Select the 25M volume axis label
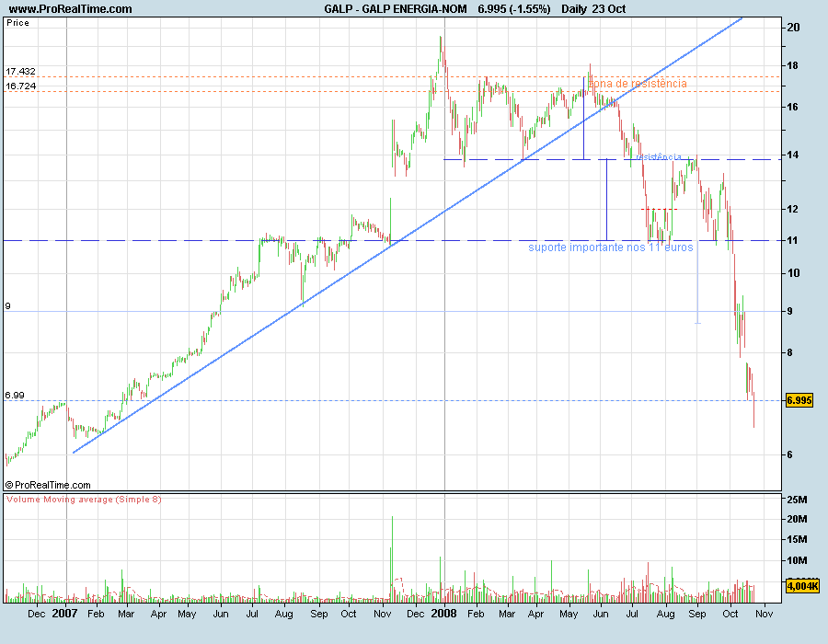Screen dimensions: 828x644 click(x=797, y=500)
